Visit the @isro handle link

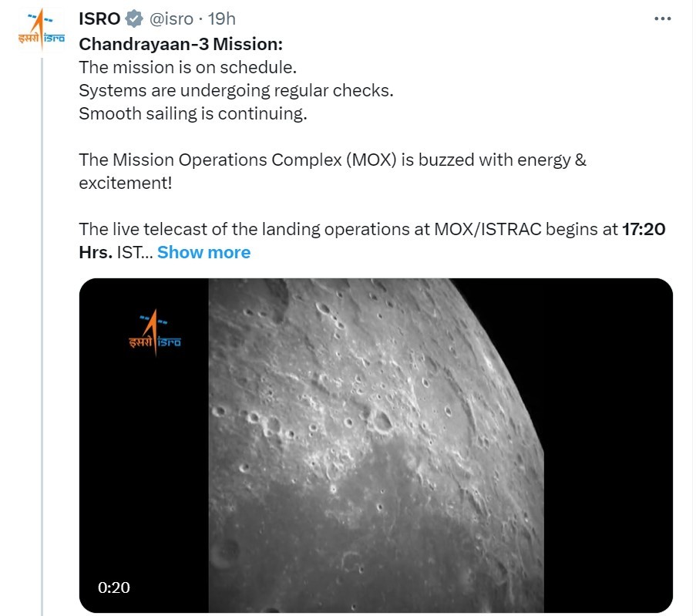pyautogui.click(x=171, y=19)
